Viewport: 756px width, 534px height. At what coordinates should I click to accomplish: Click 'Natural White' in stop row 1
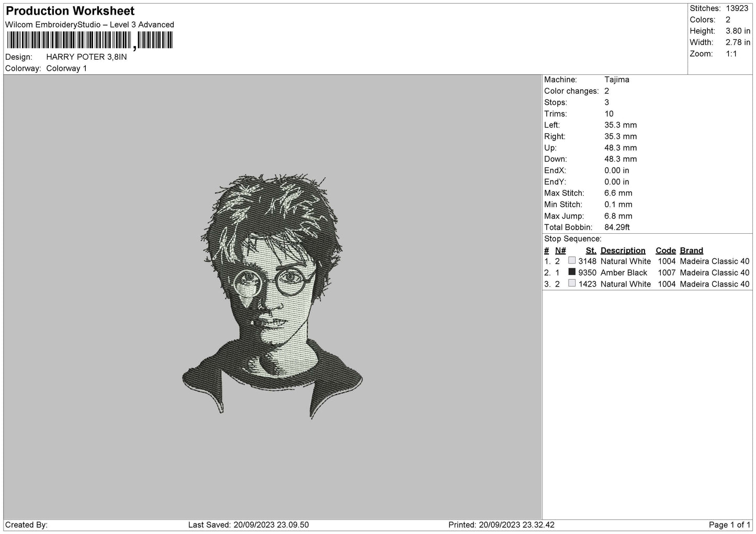coord(626,262)
